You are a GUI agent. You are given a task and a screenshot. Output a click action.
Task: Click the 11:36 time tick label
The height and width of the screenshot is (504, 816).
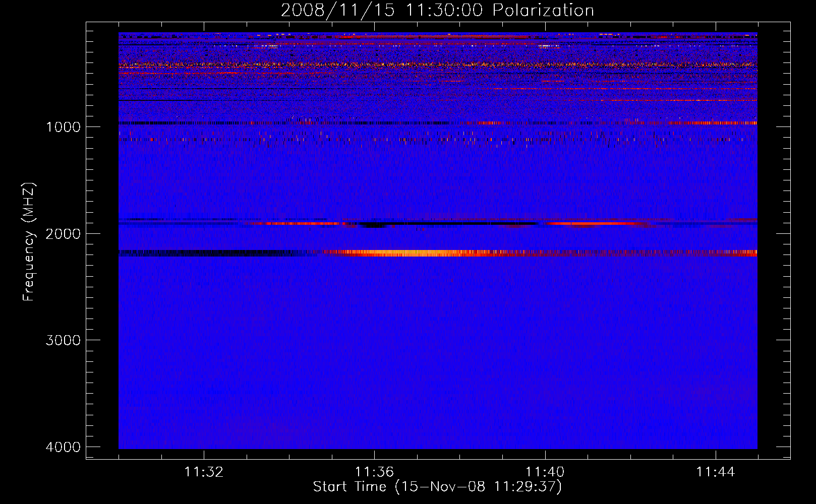coord(374,472)
